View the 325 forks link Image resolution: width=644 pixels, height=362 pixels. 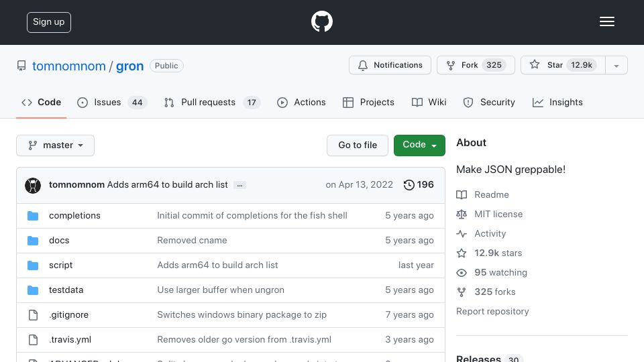[x=494, y=292]
